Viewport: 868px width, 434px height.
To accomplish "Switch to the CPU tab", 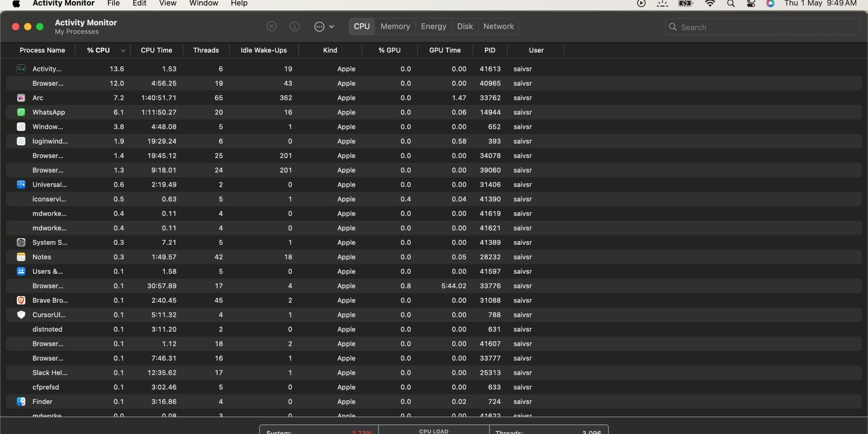I will (362, 26).
